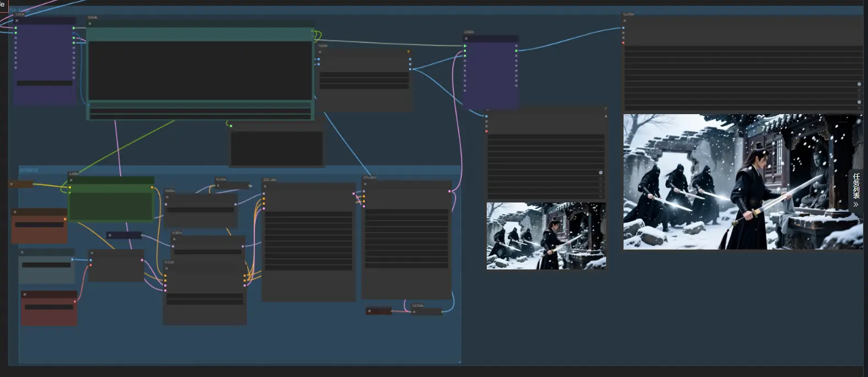Click the extend group title label
Viewport: 868px width, 377px height.
click(x=29, y=170)
